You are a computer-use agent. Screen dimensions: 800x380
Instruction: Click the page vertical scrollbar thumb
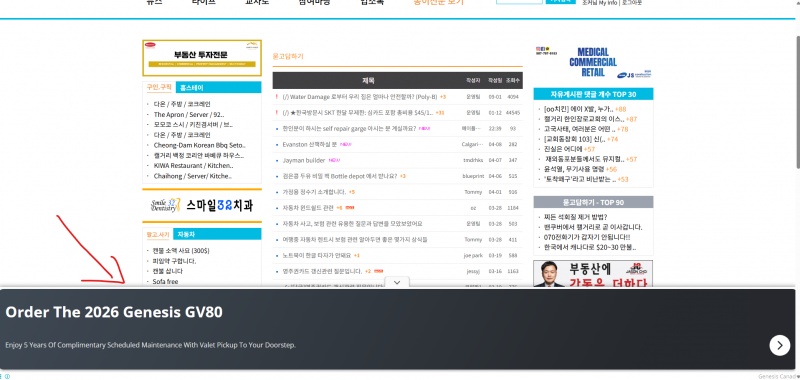coord(797,102)
